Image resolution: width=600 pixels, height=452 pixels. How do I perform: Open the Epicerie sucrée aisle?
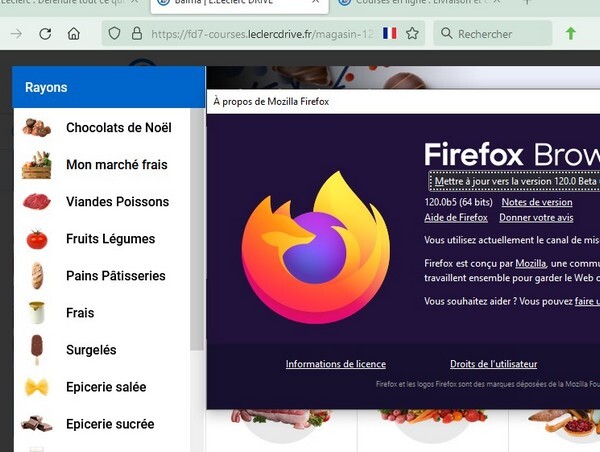110,424
